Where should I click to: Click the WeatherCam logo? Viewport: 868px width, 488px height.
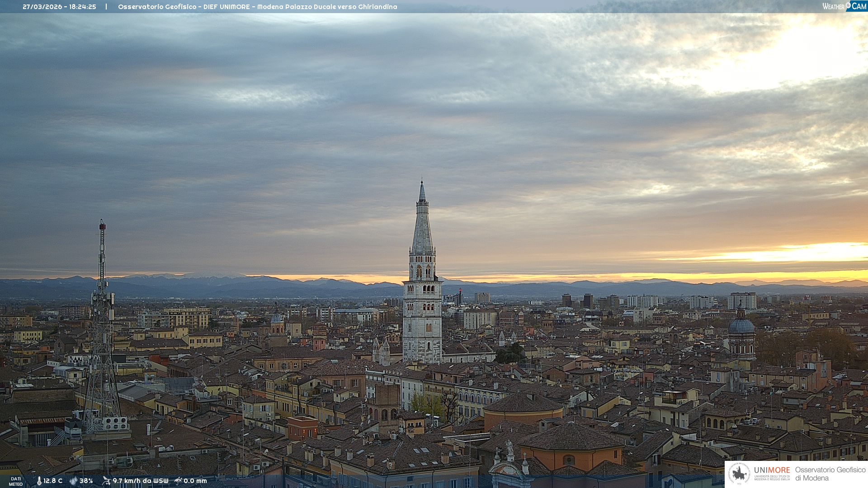pos(844,6)
